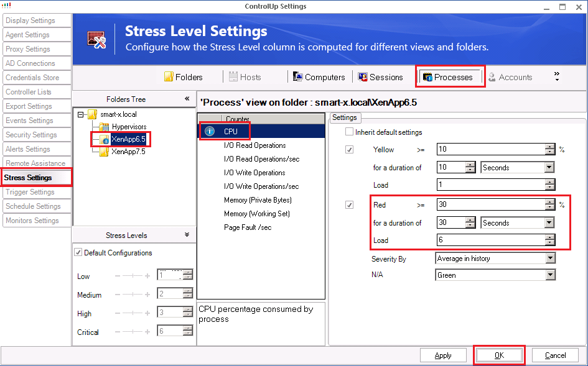Open Credentials Store section

pyautogui.click(x=37, y=78)
